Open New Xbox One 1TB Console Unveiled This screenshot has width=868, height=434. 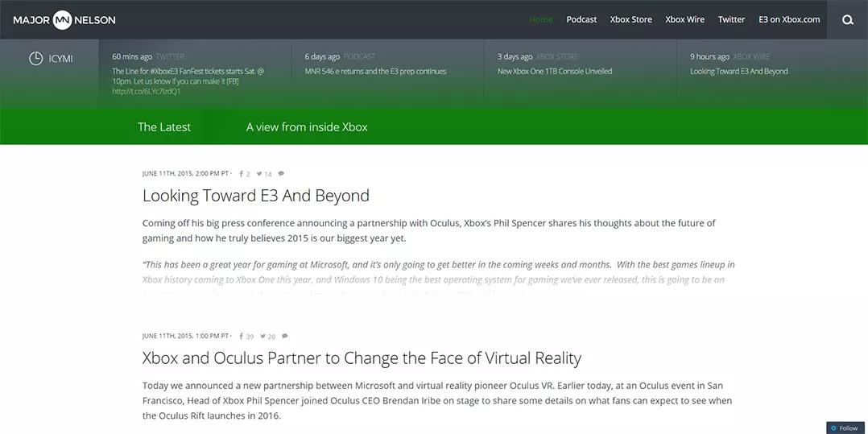pos(555,71)
